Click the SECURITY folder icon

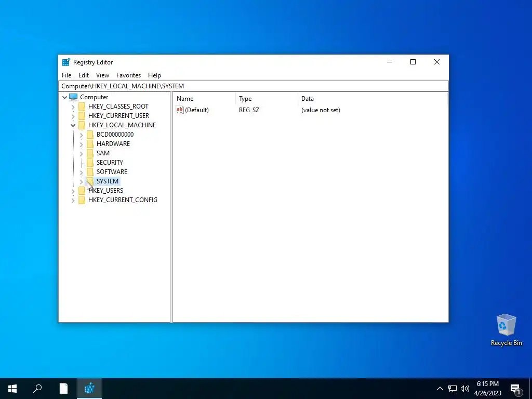click(x=90, y=163)
